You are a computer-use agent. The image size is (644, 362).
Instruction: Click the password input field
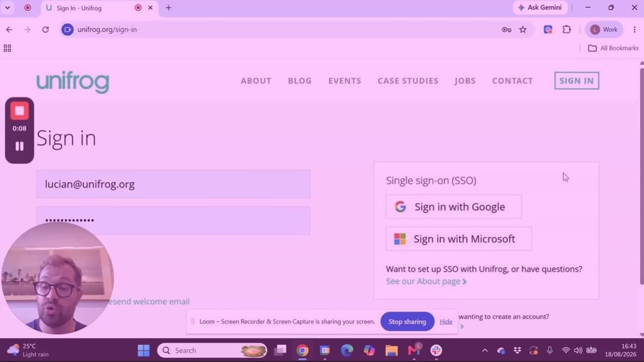tap(173, 221)
